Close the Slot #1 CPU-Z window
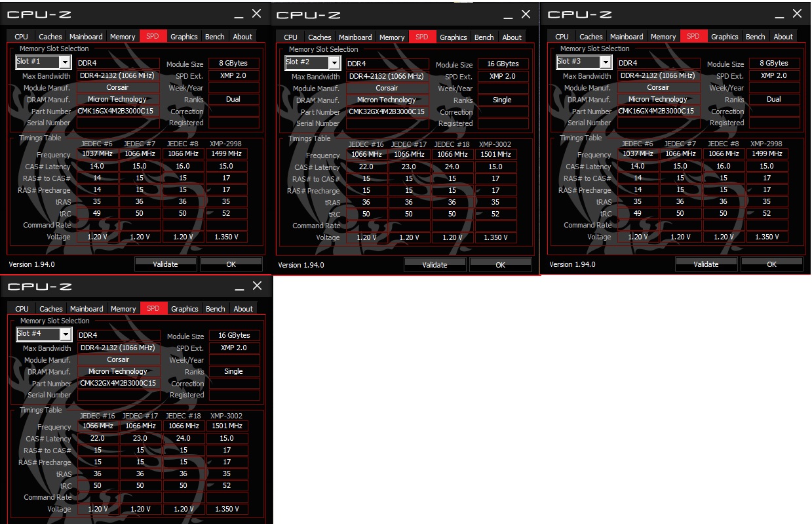This screenshot has width=812, height=524. click(257, 14)
